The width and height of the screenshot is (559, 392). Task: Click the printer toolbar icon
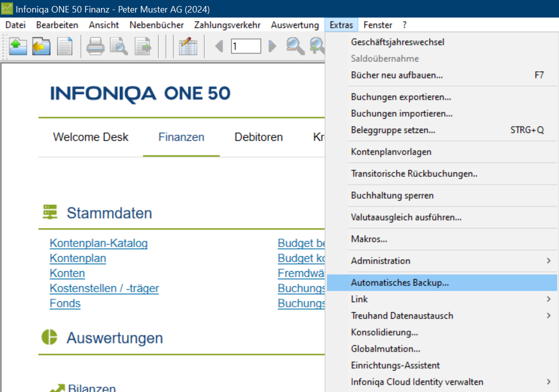click(95, 46)
